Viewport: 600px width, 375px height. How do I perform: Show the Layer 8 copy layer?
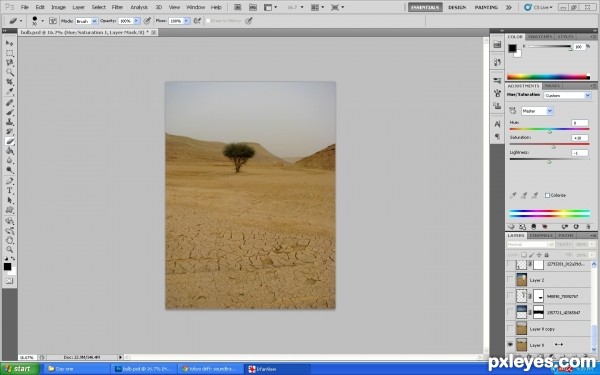(x=510, y=328)
